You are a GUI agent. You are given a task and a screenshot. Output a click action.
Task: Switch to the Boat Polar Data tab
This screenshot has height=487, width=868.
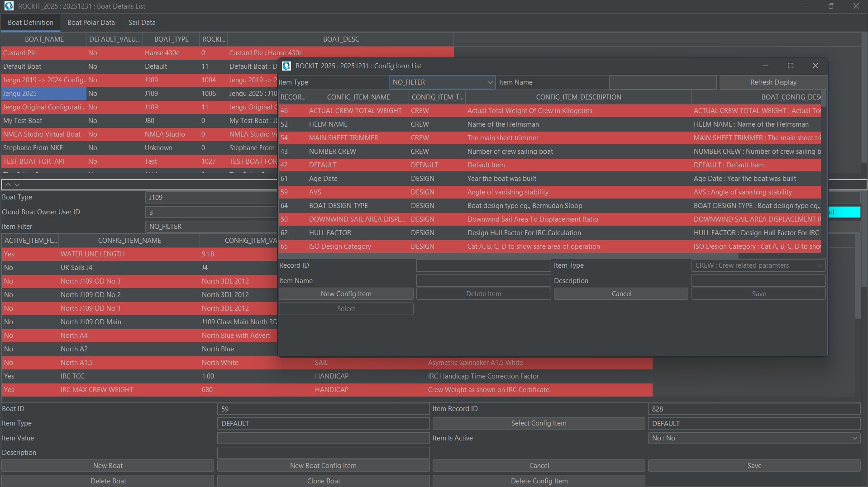[x=91, y=23]
